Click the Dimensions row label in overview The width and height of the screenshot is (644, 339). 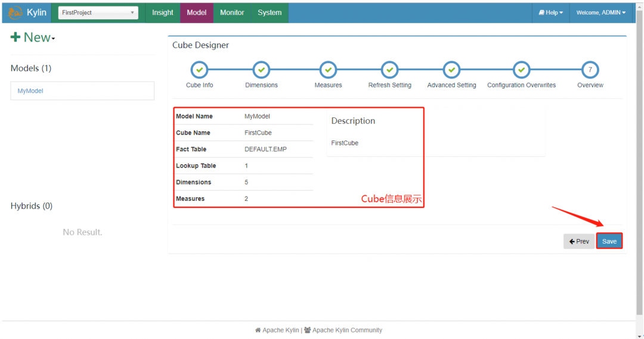pyautogui.click(x=193, y=182)
